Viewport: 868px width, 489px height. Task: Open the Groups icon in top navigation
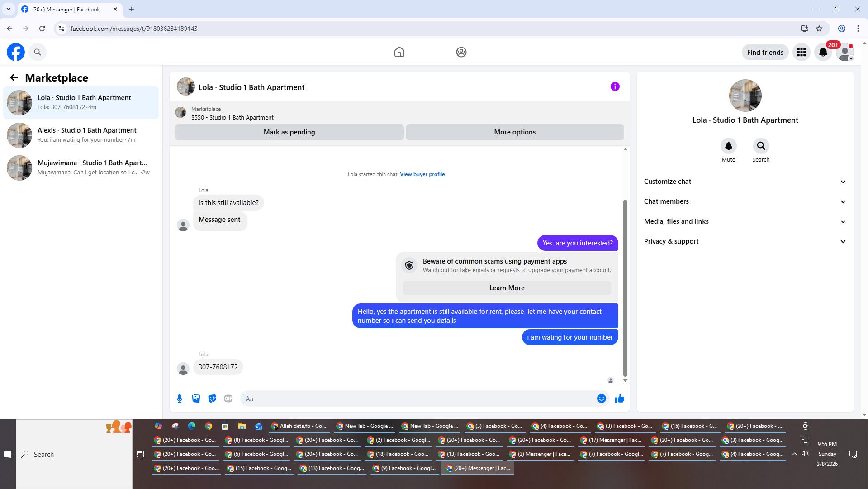[461, 52]
